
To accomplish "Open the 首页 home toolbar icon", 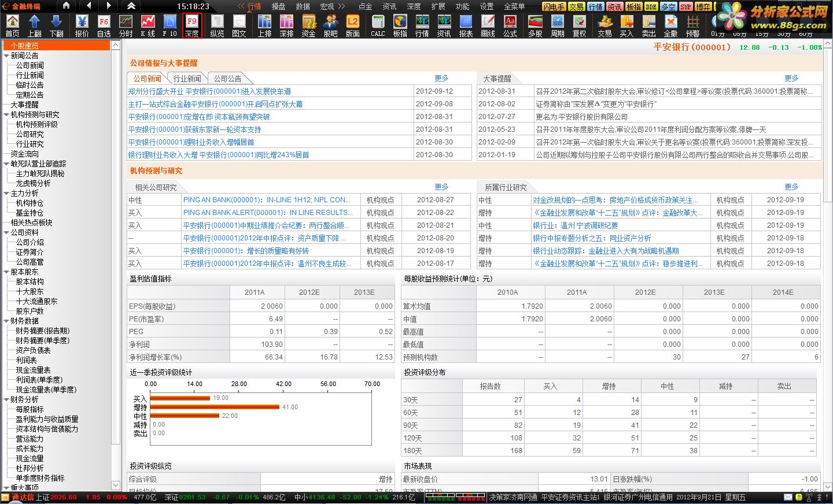I will 12,25.
